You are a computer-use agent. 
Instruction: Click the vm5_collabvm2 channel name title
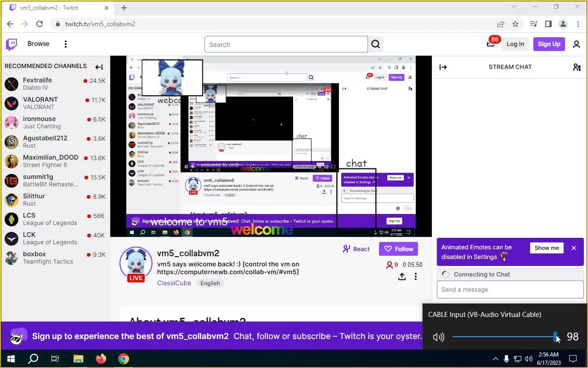click(188, 253)
